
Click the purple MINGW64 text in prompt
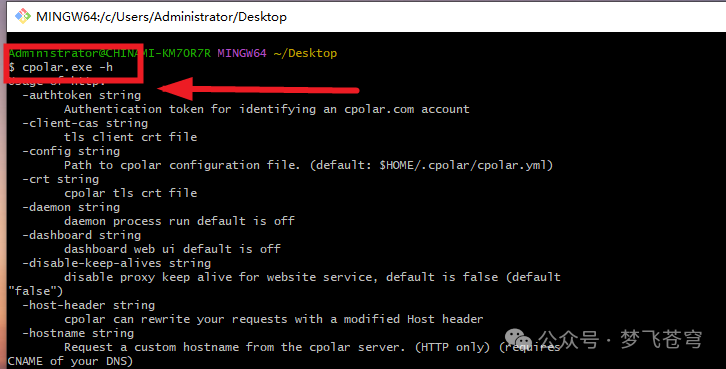242,53
